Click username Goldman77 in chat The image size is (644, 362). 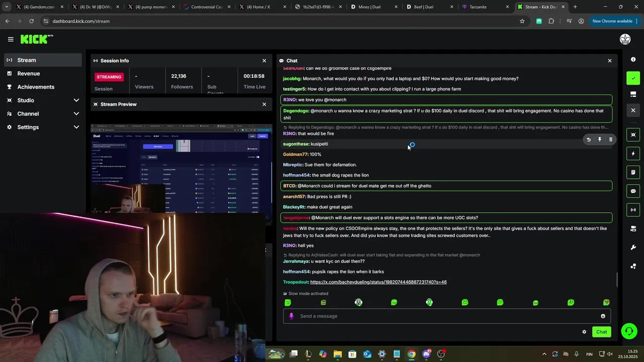click(295, 154)
